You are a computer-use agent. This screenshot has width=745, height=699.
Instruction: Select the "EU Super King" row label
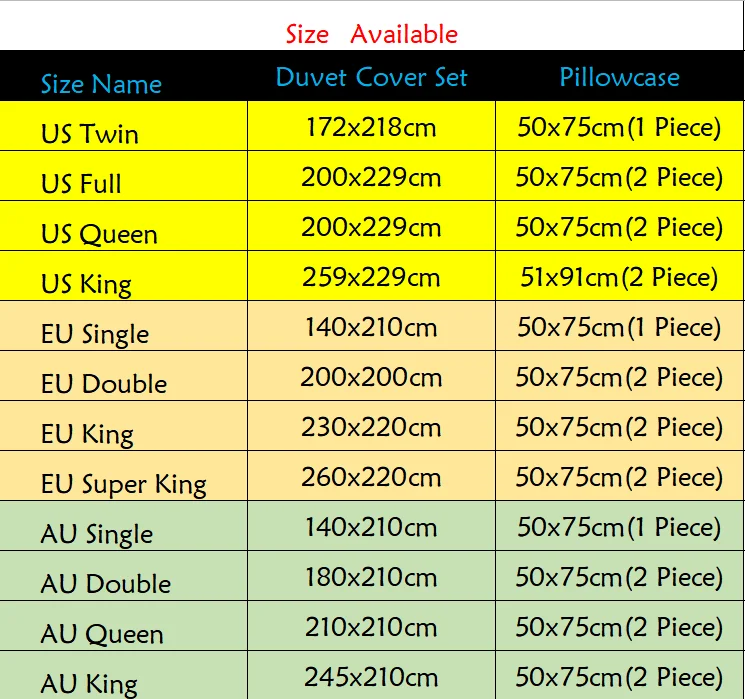(x=123, y=485)
